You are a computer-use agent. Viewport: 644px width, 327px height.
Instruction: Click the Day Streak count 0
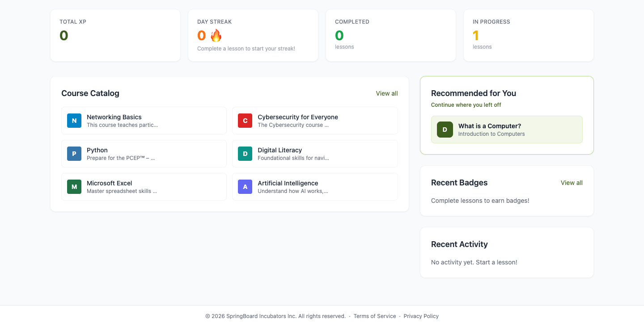coord(202,36)
